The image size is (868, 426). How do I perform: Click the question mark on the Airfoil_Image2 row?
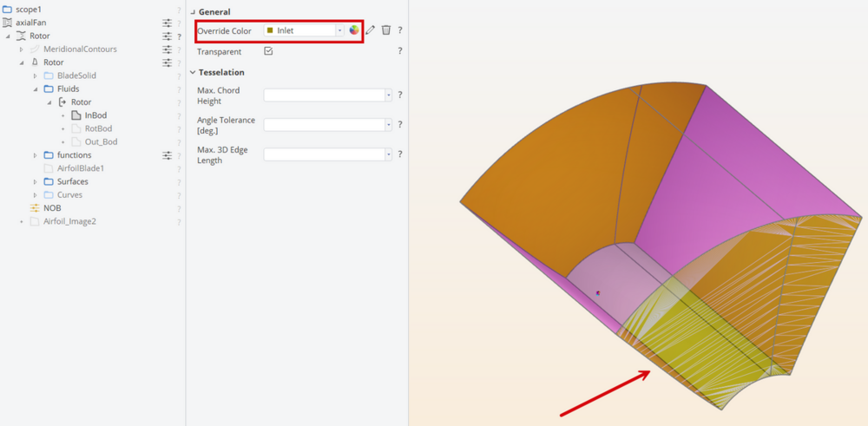[179, 222]
